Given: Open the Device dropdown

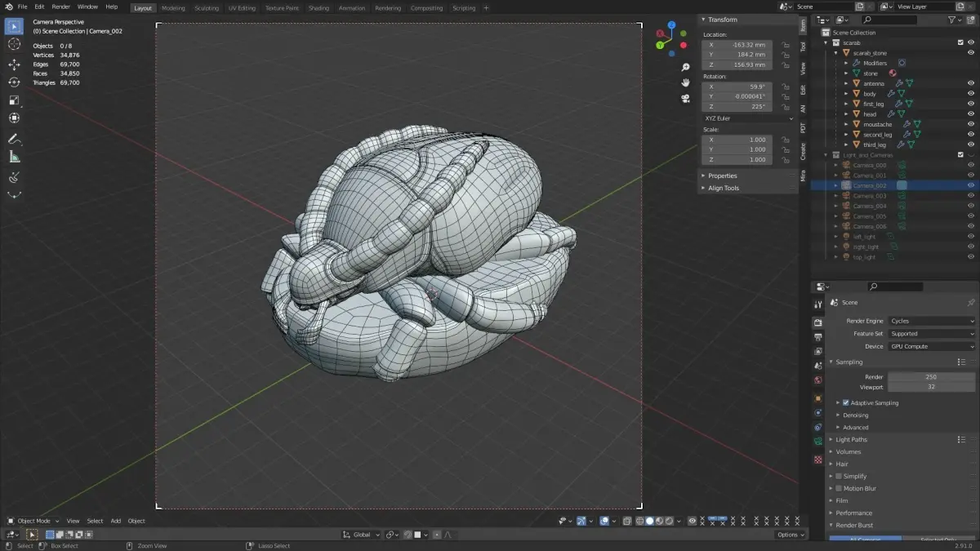Looking at the screenshot, I should [x=932, y=346].
